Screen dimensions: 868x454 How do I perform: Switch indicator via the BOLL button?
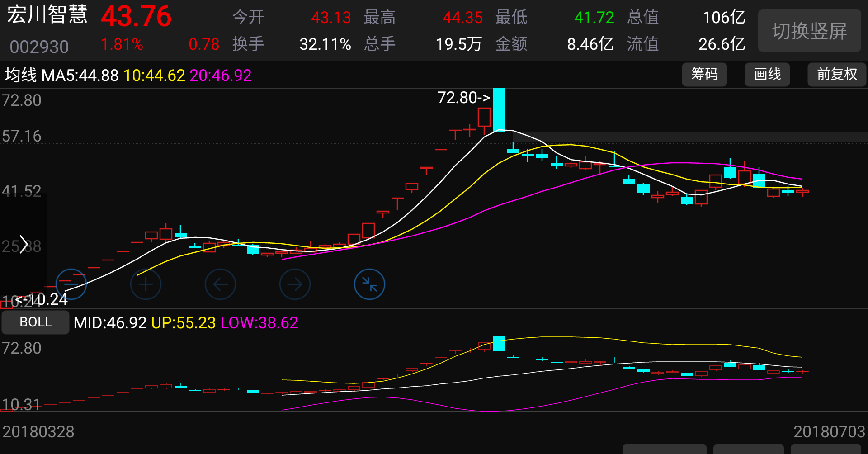36,322
